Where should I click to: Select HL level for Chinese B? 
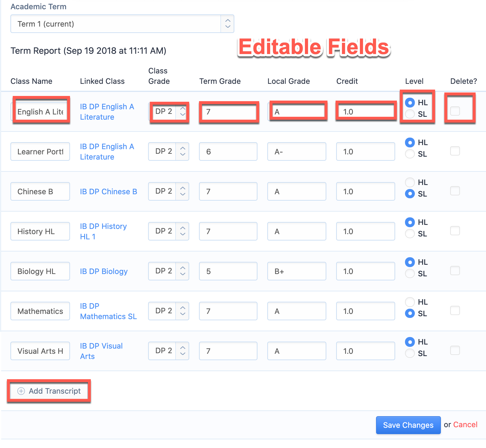point(410,182)
